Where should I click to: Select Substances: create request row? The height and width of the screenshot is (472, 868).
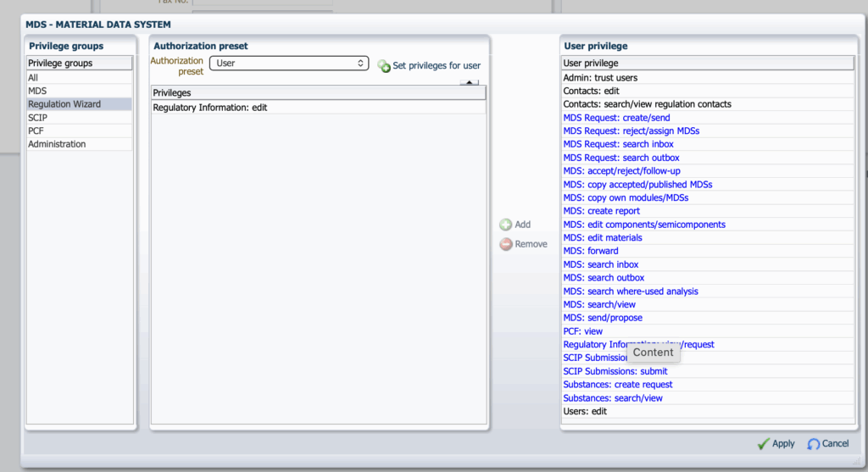point(708,385)
